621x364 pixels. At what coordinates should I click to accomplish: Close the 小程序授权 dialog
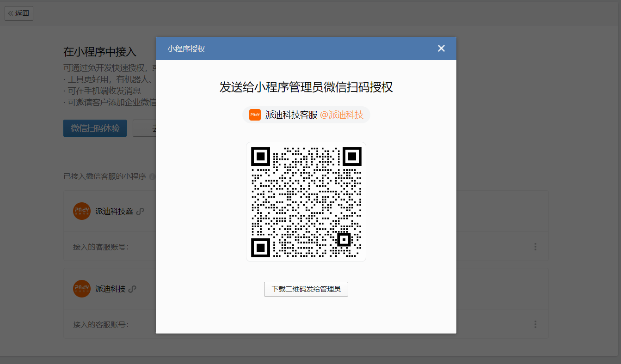(x=441, y=49)
